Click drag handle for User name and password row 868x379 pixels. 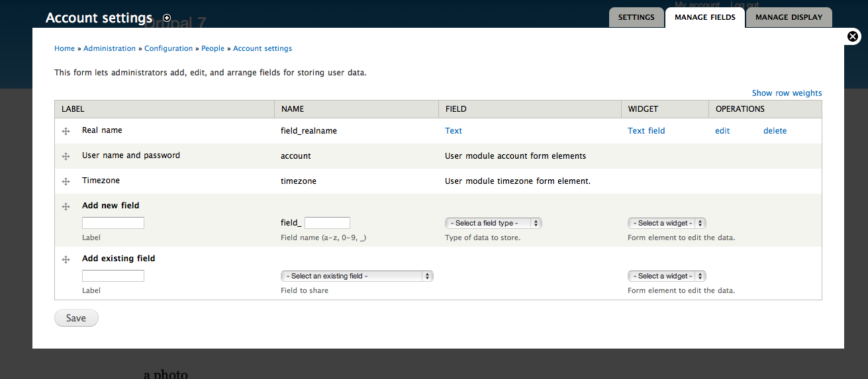[66, 157]
